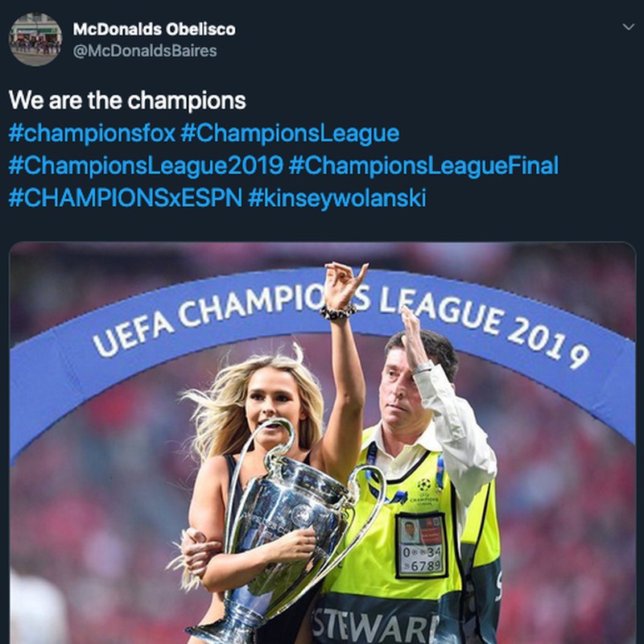Viewport: 644px width, 644px height.
Task: Click the @McDonaldsBaires handle
Action: tap(145, 50)
